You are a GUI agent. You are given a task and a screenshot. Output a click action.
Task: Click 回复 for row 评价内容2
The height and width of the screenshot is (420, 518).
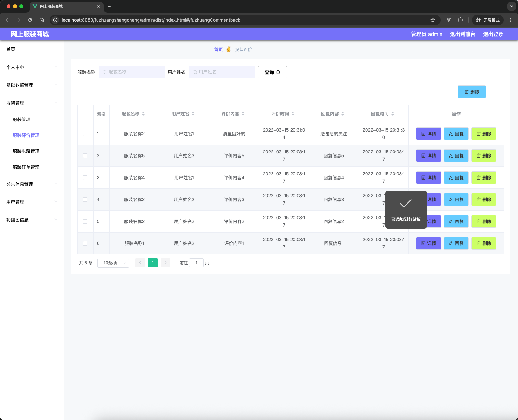click(456, 221)
